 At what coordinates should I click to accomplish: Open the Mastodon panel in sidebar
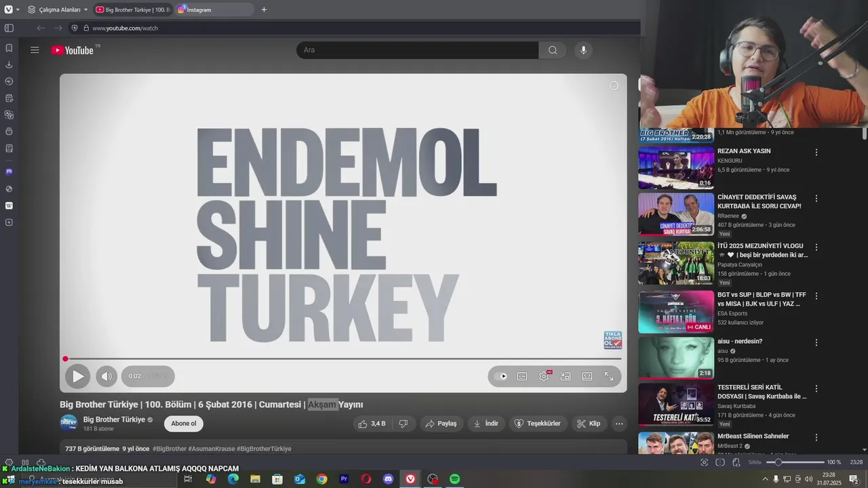point(9,171)
